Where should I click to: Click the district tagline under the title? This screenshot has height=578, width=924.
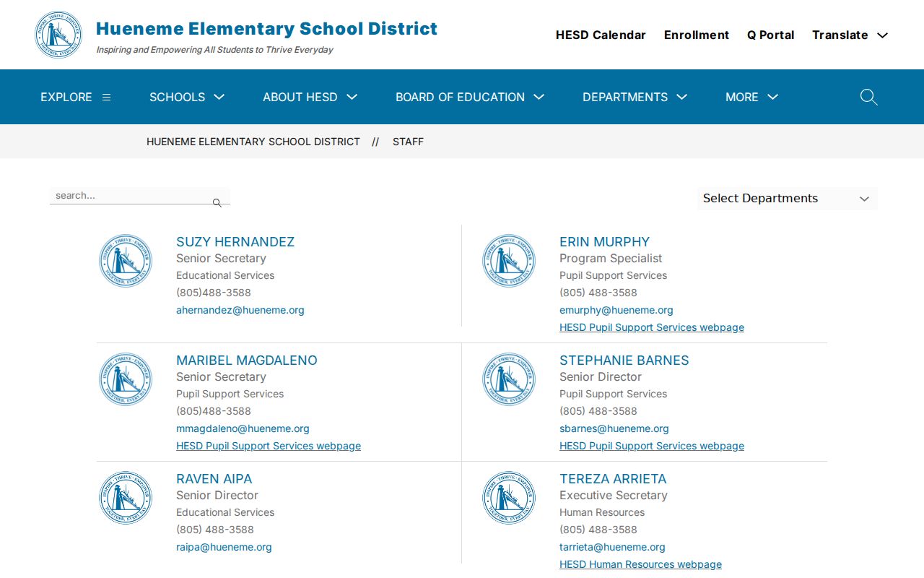click(214, 50)
